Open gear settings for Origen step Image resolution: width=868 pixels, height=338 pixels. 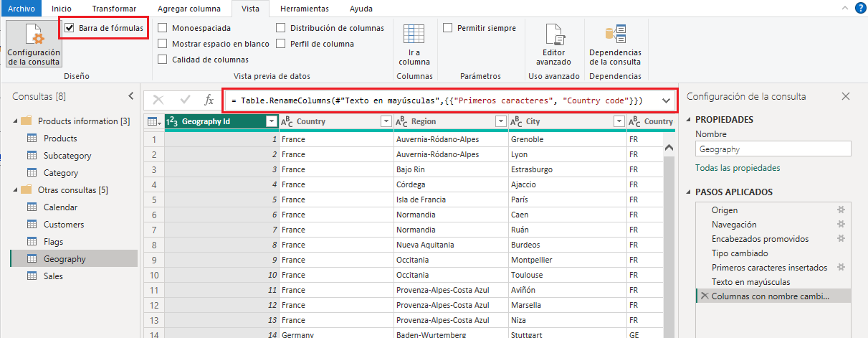point(841,210)
